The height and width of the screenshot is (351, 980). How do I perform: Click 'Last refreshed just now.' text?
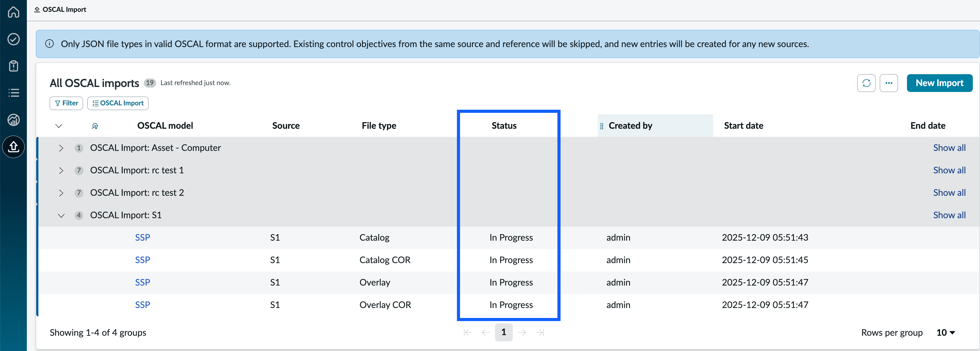[x=195, y=83]
